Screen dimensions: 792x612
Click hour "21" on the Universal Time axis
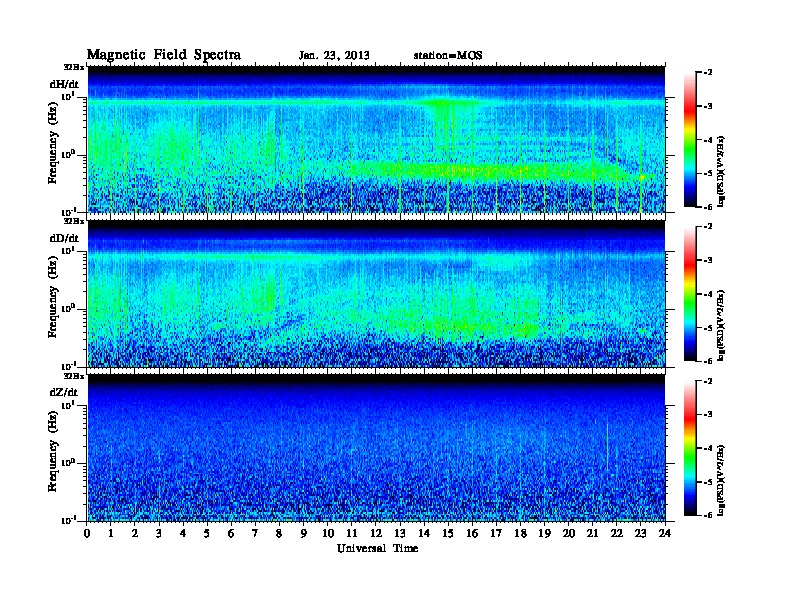point(592,533)
